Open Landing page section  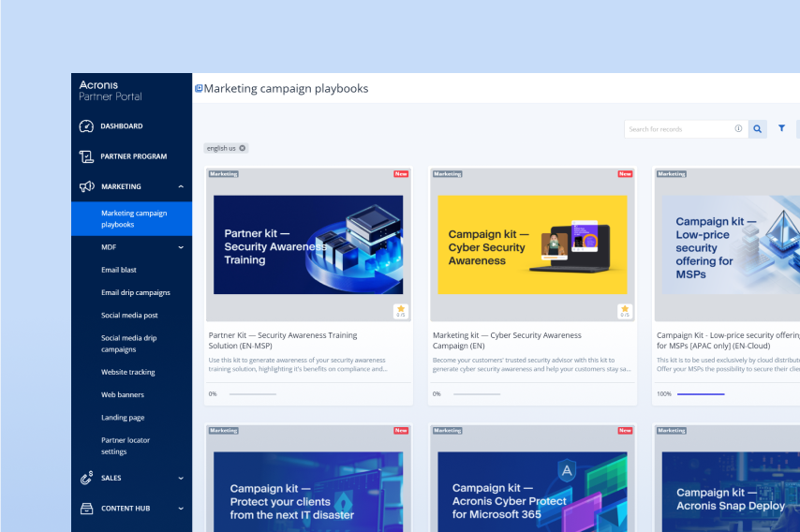[123, 418]
